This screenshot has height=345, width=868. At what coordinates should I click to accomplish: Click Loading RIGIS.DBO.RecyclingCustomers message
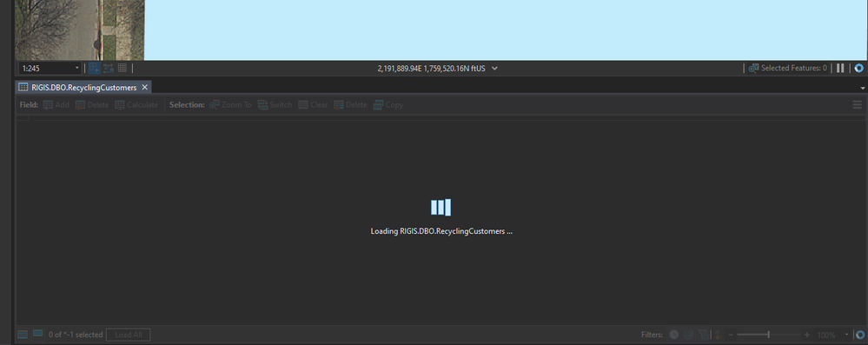[441, 231]
